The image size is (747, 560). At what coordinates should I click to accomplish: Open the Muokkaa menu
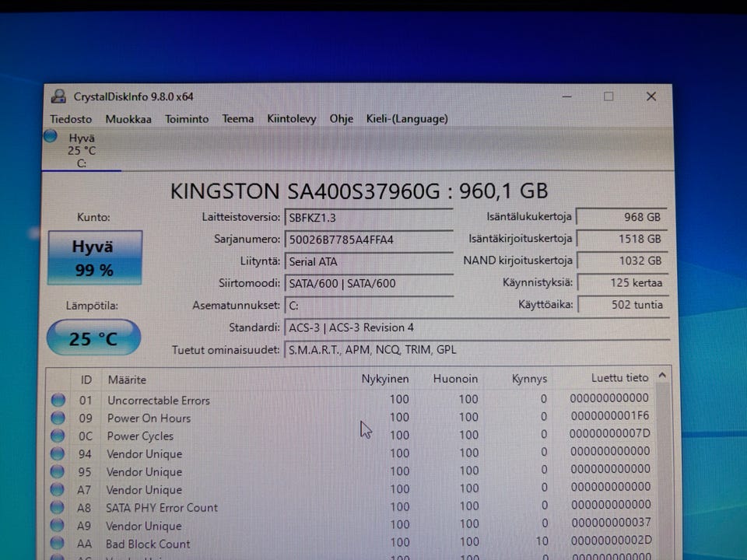point(128,119)
